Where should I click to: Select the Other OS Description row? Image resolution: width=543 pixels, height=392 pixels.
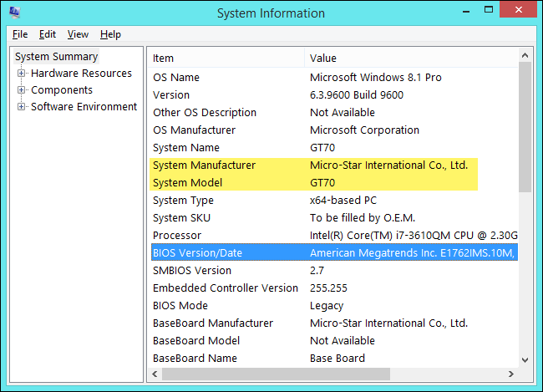pos(334,112)
